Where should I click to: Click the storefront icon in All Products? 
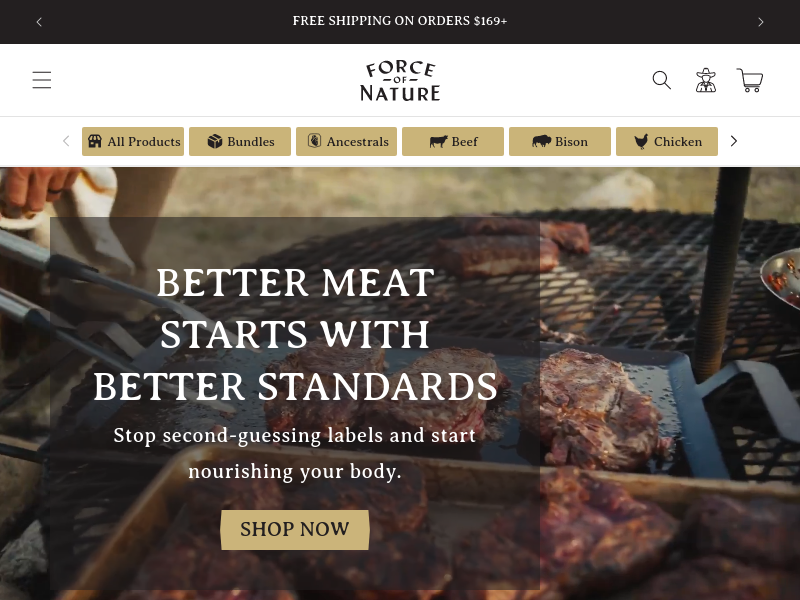coord(95,141)
